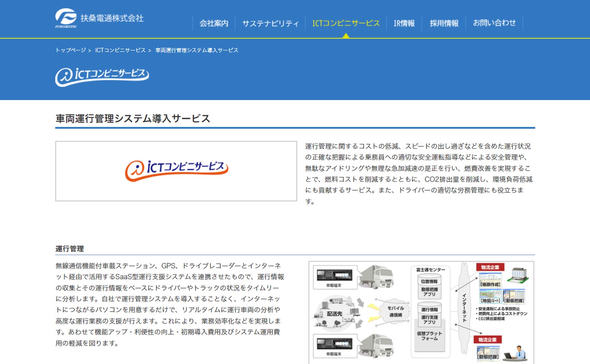Open the operation management system diagram
The width and height of the screenshot is (590, 364).
coord(421,312)
